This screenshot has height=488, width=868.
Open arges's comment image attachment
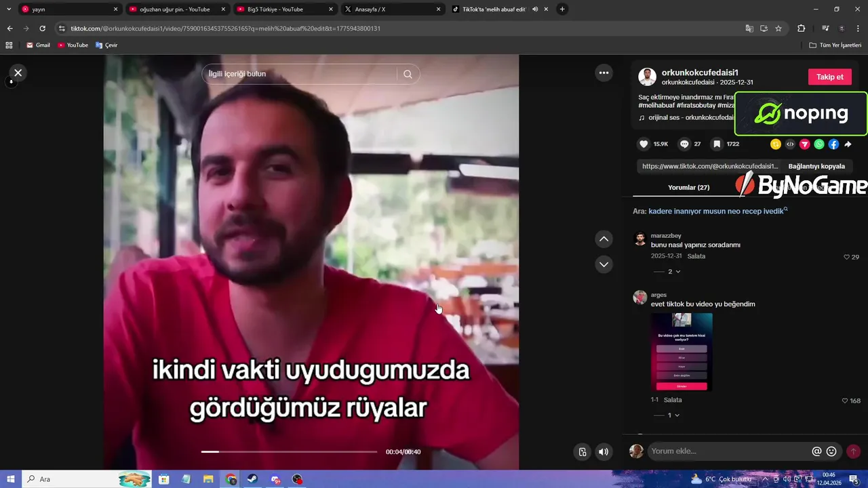(x=682, y=352)
